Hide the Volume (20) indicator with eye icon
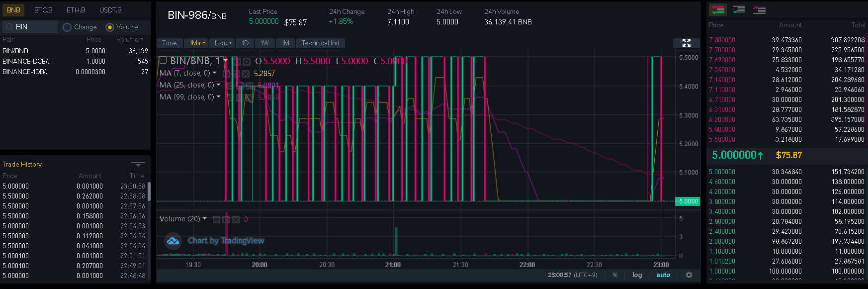Viewport: 868px width, 289px height. click(x=216, y=219)
